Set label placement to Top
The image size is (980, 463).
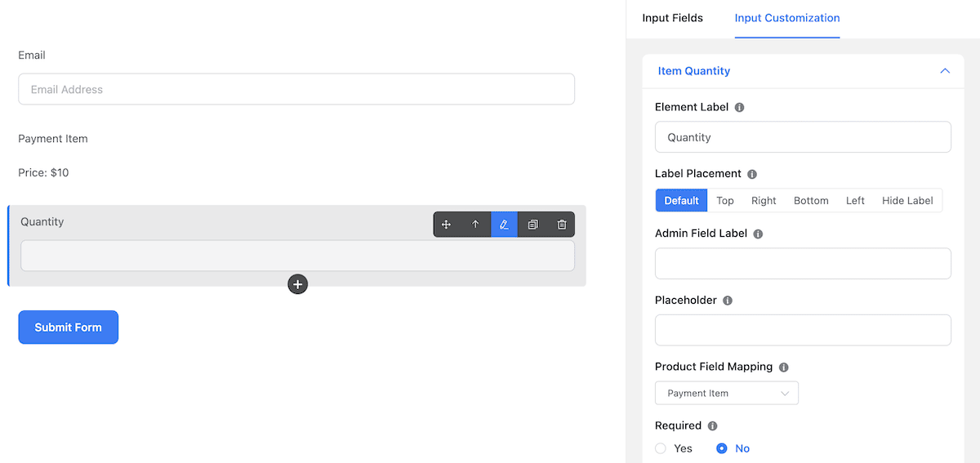point(725,201)
